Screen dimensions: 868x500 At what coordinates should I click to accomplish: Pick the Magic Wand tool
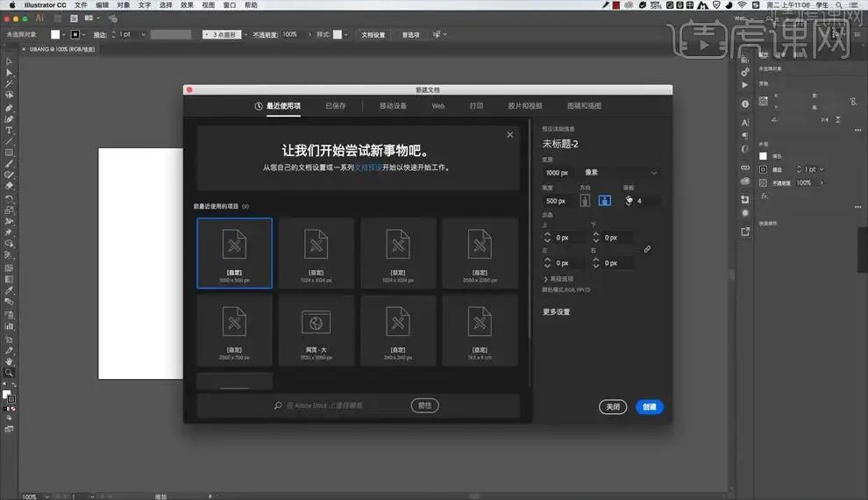coord(10,84)
